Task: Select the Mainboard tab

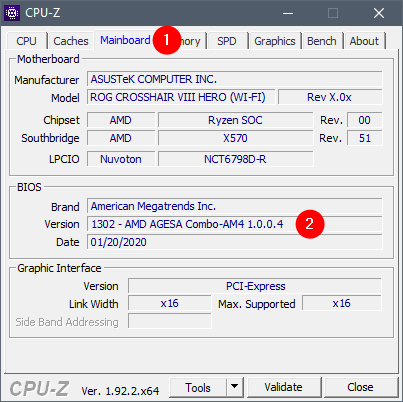Action: [x=125, y=40]
